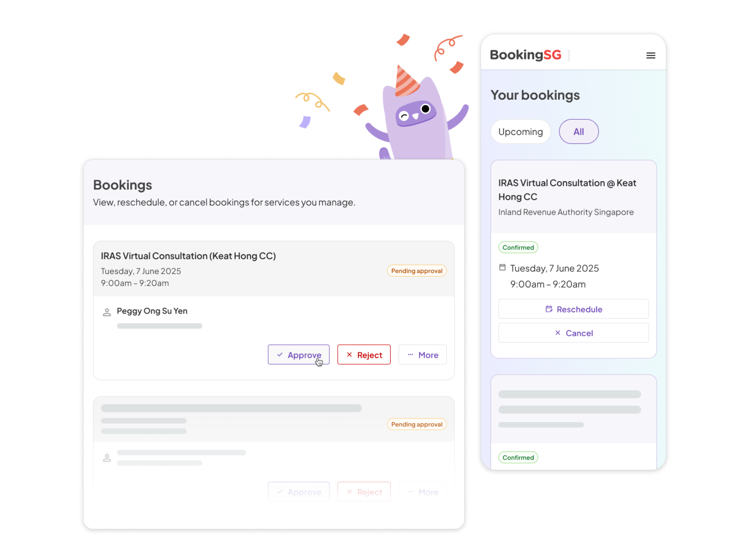750x560 pixels.
Task: Reject the IRAS Virtual Consultation booking
Action: click(x=364, y=355)
